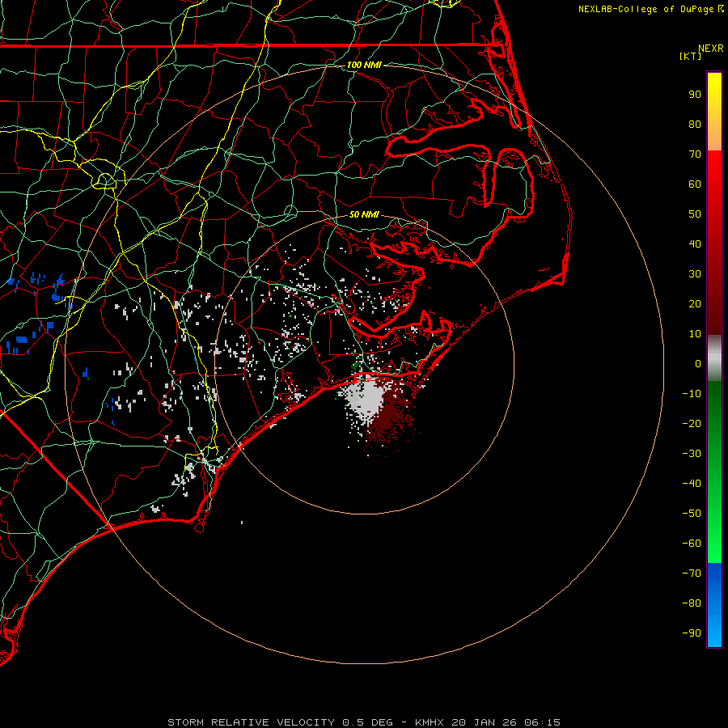Viewport: 728px width, 728px height.
Task: Click the Storm Relative Velocity caption at bottom
Action: pyautogui.click(x=364, y=722)
